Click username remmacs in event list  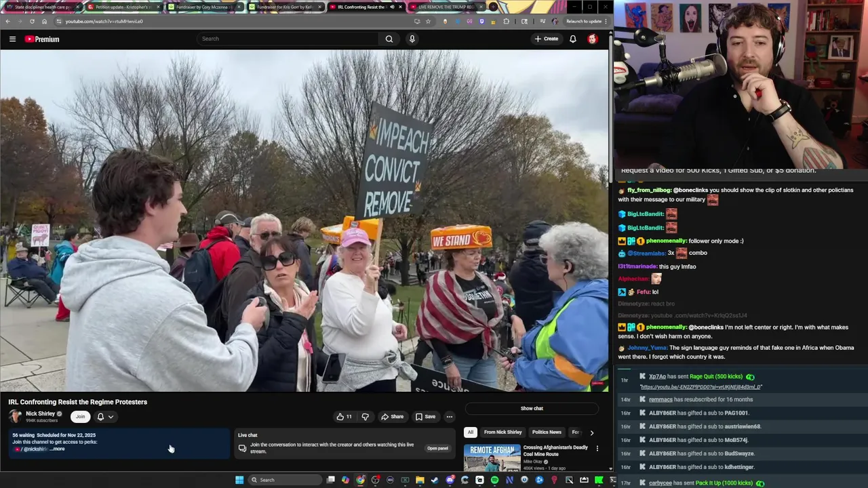660,399
